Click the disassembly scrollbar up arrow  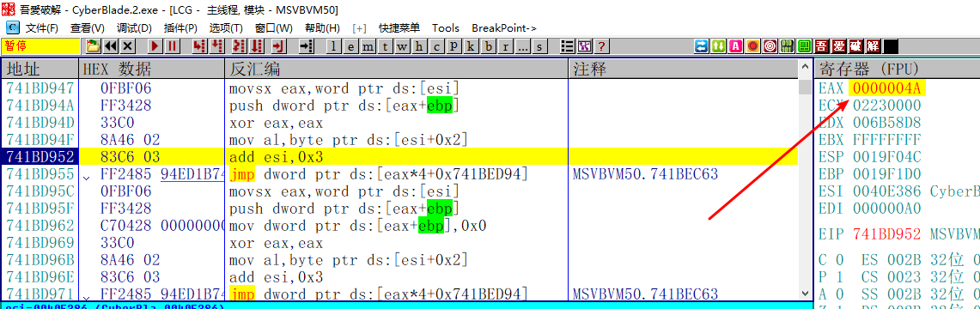pyautogui.click(x=805, y=68)
